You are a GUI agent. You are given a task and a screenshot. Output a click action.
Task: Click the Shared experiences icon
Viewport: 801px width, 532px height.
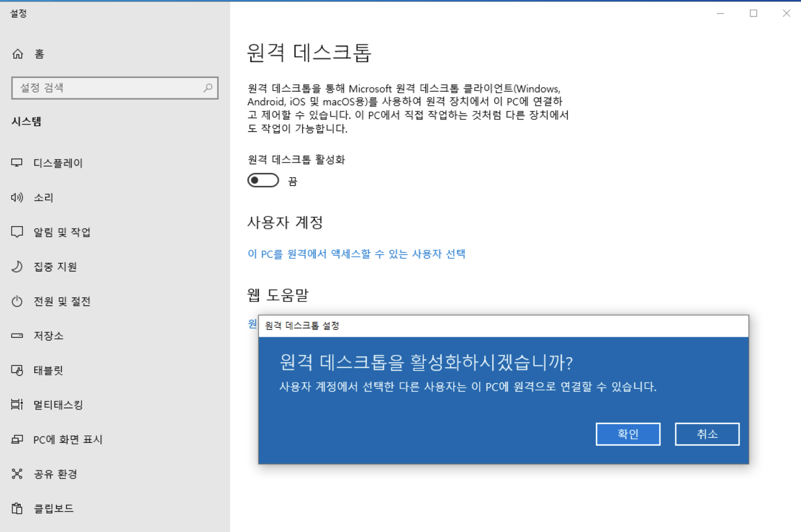(x=17, y=474)
